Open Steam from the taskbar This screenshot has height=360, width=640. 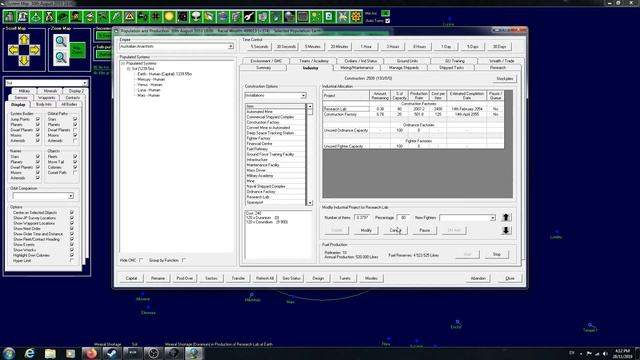click(111, 353)
